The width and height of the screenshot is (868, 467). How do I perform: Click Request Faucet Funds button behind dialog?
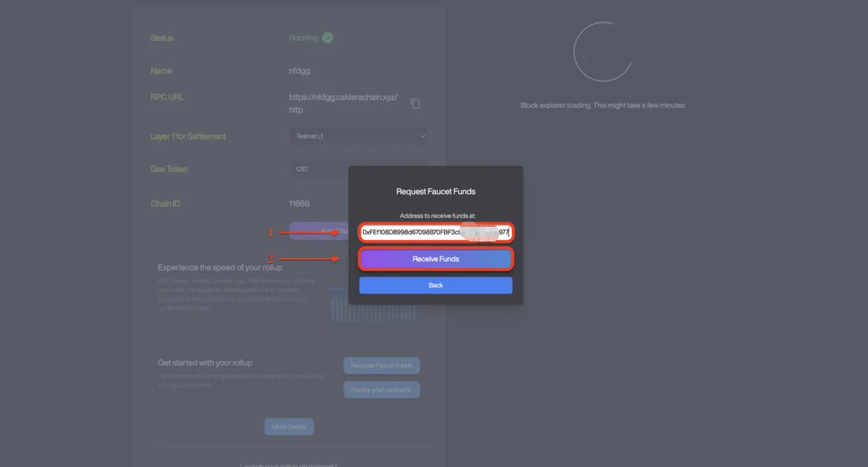point(382,366)
